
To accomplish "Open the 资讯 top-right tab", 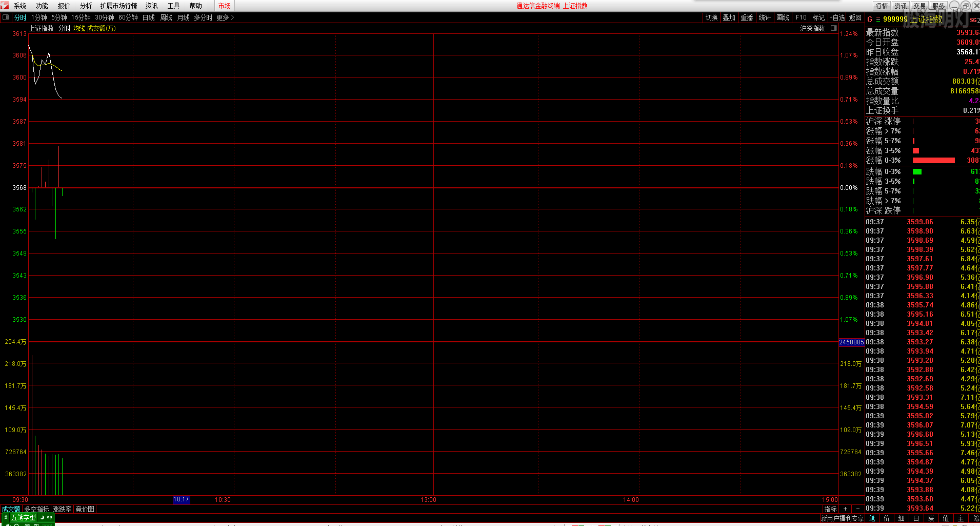I will pos(901,6).
